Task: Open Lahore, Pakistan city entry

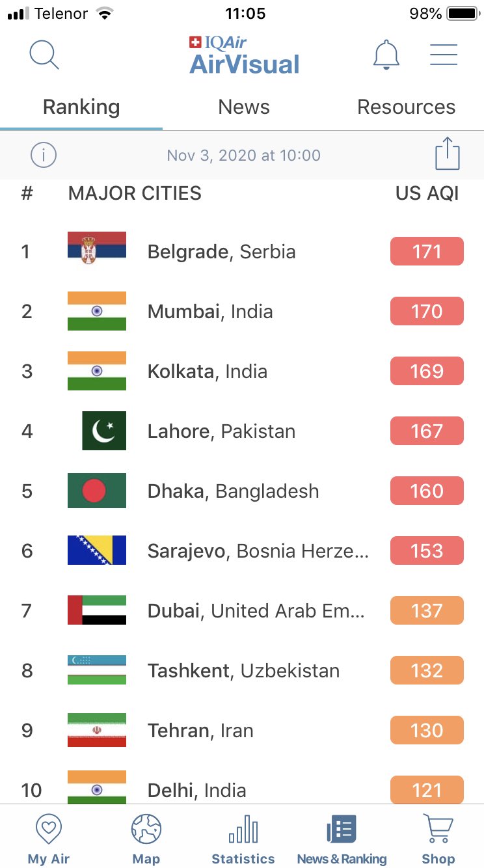Action: point(221,431)
